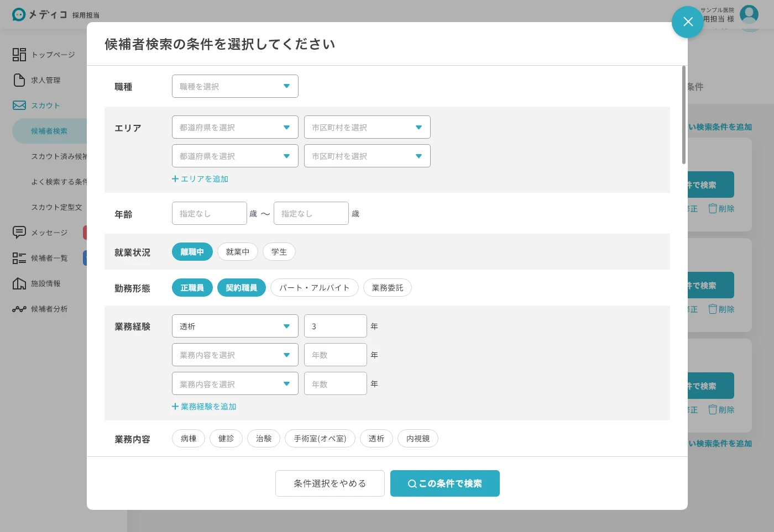774x532 pixels.
Task: Close the search condition dialog with X
Action: pos(688,22)
